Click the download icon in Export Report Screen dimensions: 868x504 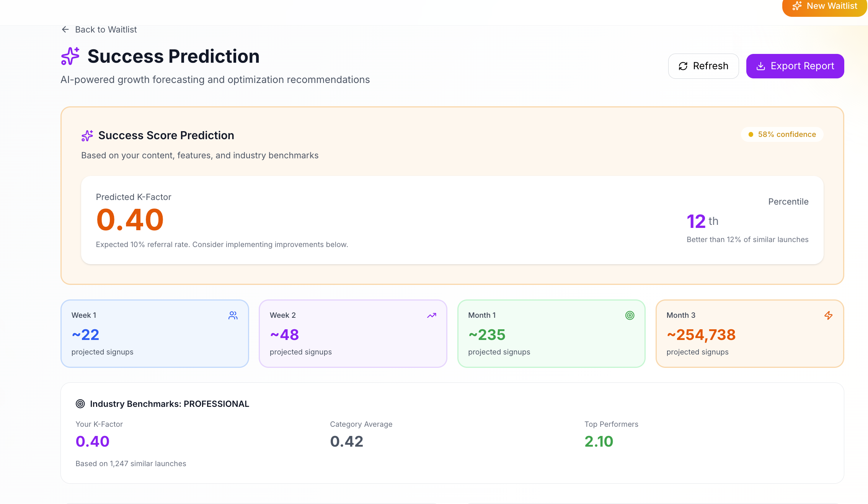tap(761, 66)
